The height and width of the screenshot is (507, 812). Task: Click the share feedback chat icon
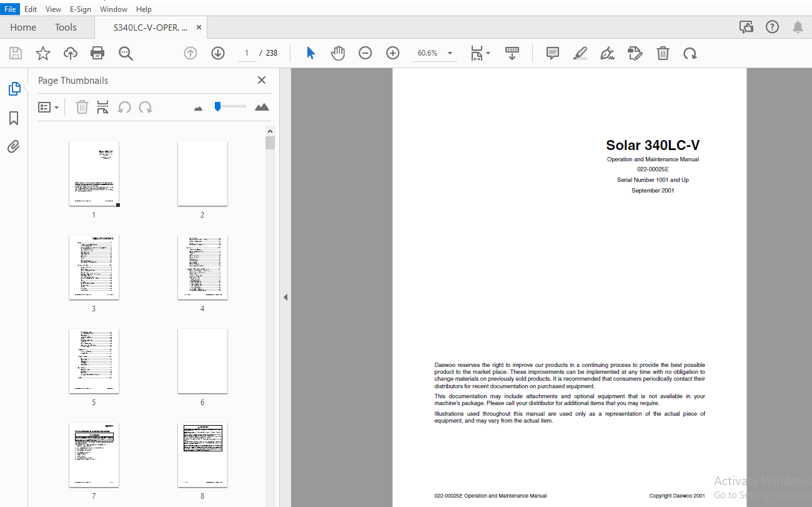(x=746, y=27)
